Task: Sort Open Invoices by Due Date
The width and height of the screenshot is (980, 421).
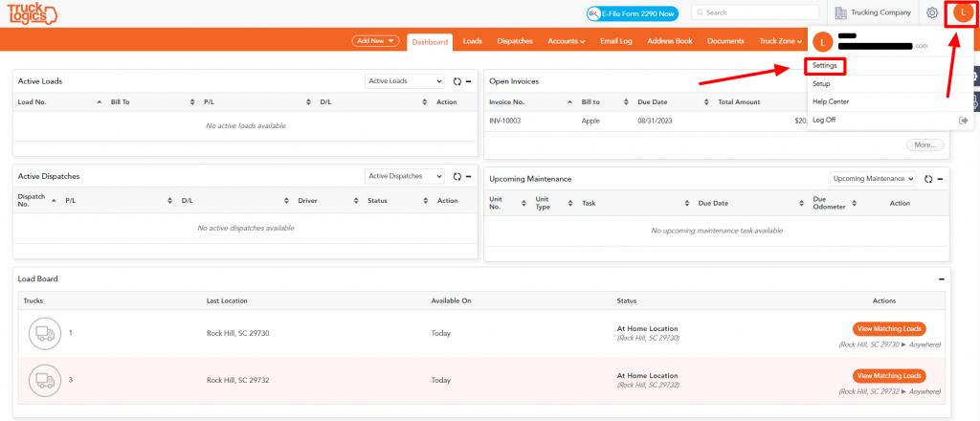Action: (x=706, y=101)
